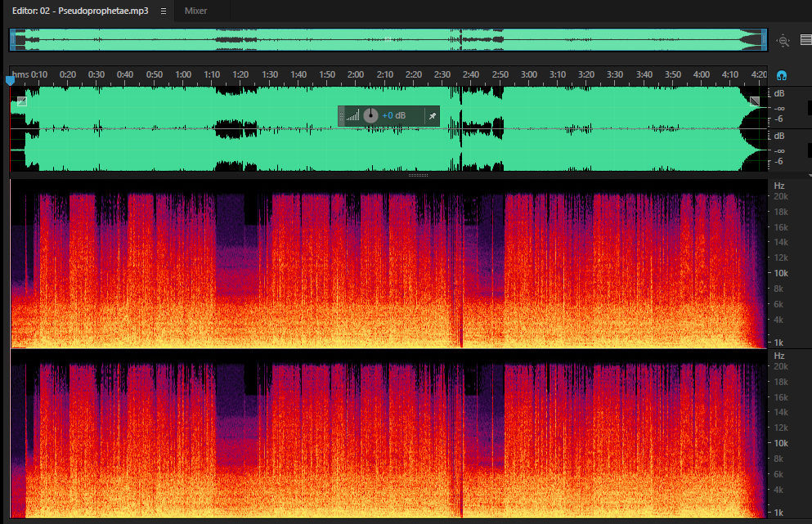The width and height of the screenshot is (812, 524).
Task: Click the 2:50 mark on the ruler
Action: 500,74
